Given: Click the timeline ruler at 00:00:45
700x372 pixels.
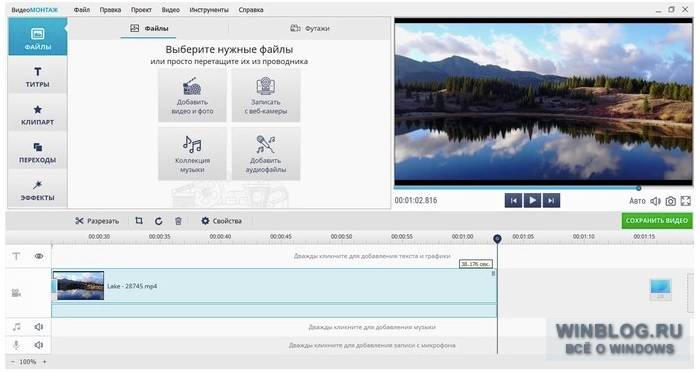Looking at the screenshot, I should point(281,237).
